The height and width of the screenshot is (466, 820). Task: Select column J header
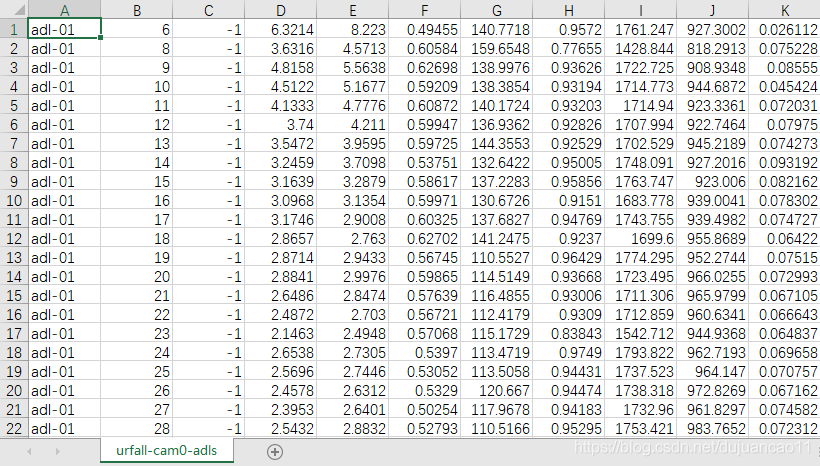712,10
